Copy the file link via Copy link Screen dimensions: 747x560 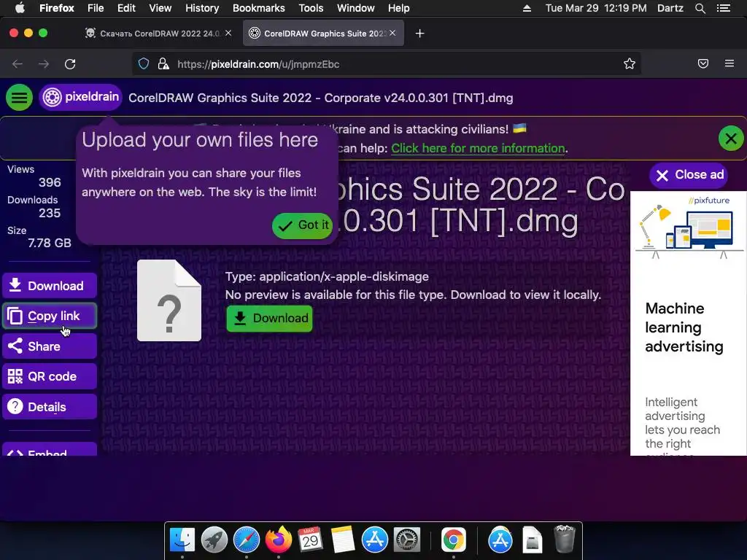point(50,316)
